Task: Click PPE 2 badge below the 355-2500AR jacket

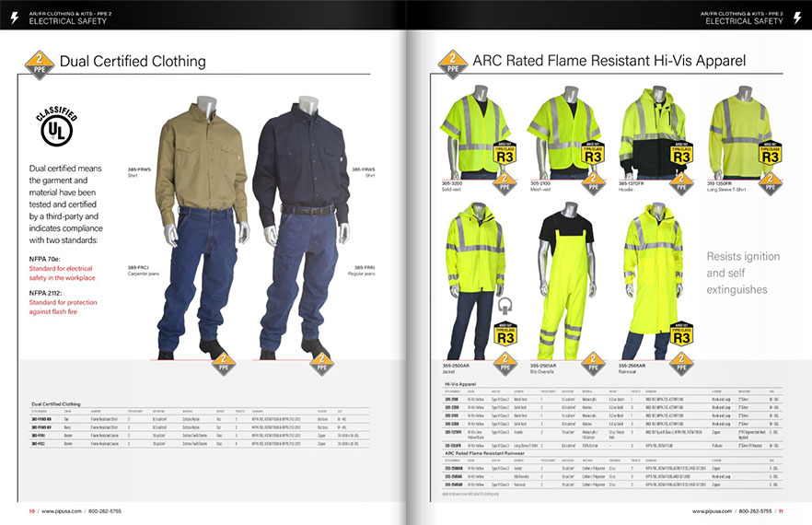Action: click(505, 363)
